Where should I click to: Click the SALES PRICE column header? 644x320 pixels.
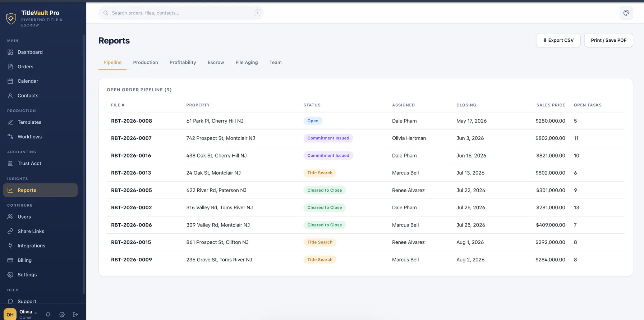tap(551, 105)
